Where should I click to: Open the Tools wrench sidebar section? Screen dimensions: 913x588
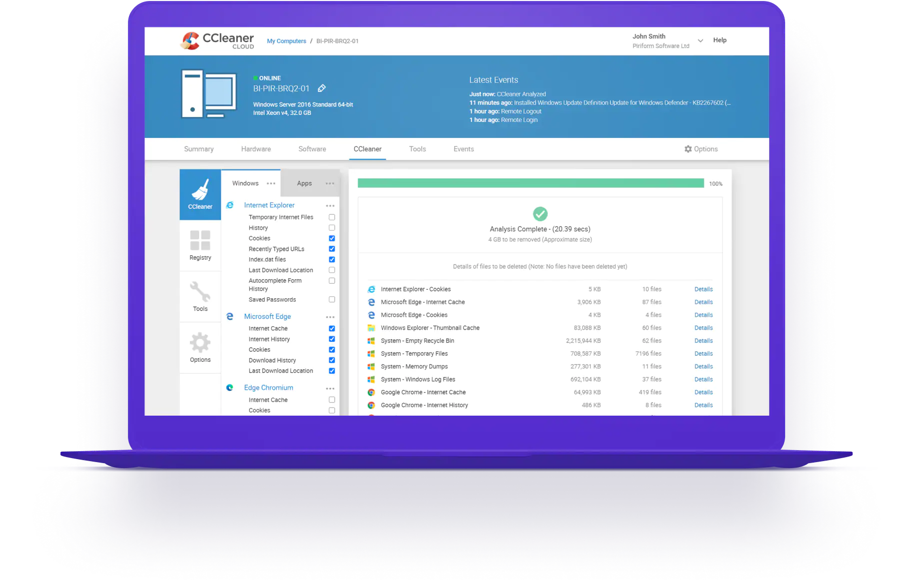(x=200, y=296)
